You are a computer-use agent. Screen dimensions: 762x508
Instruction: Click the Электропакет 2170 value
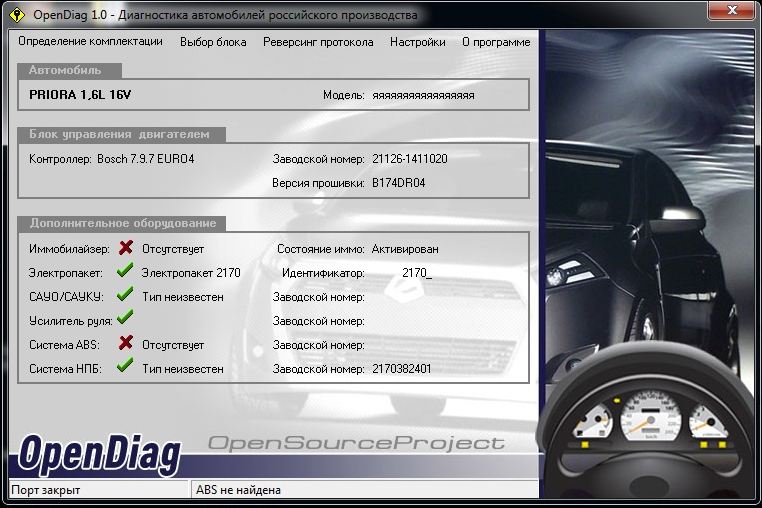191,273
